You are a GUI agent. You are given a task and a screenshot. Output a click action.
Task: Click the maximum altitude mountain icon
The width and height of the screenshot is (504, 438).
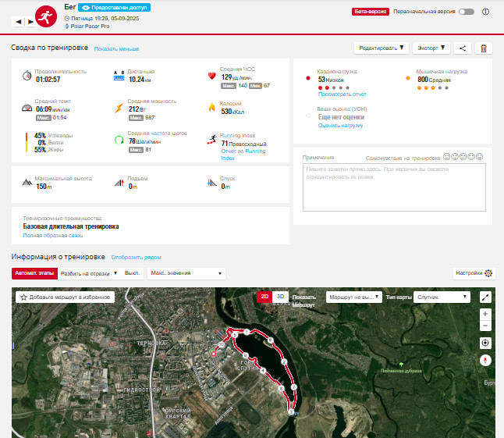pos(27,183)
